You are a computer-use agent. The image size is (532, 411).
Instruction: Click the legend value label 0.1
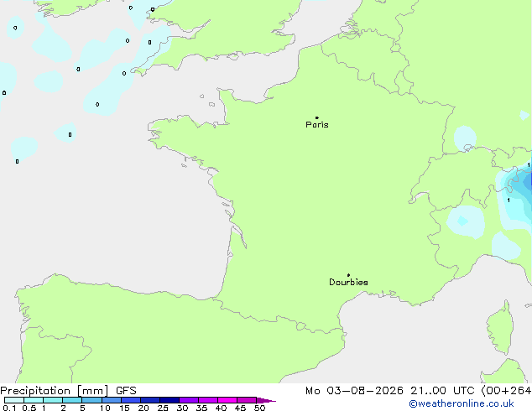(x=9, y=408)
